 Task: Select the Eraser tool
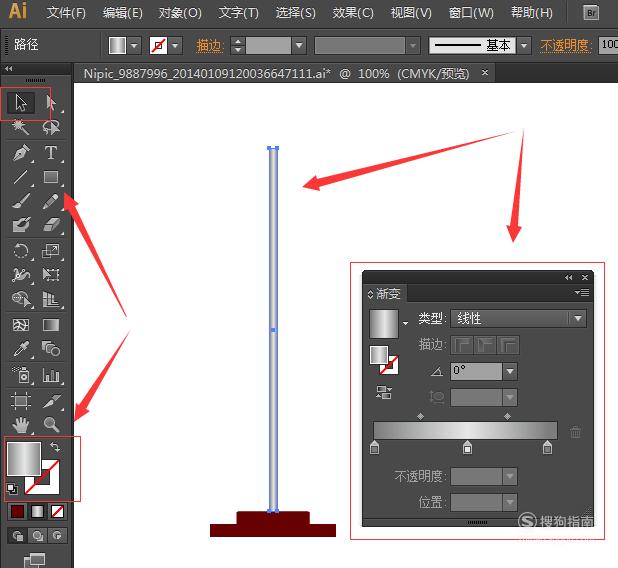point(51,225)
